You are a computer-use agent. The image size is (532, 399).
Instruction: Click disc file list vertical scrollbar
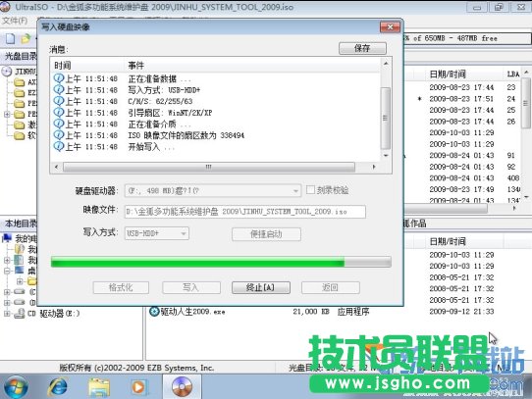pos(526,103)
